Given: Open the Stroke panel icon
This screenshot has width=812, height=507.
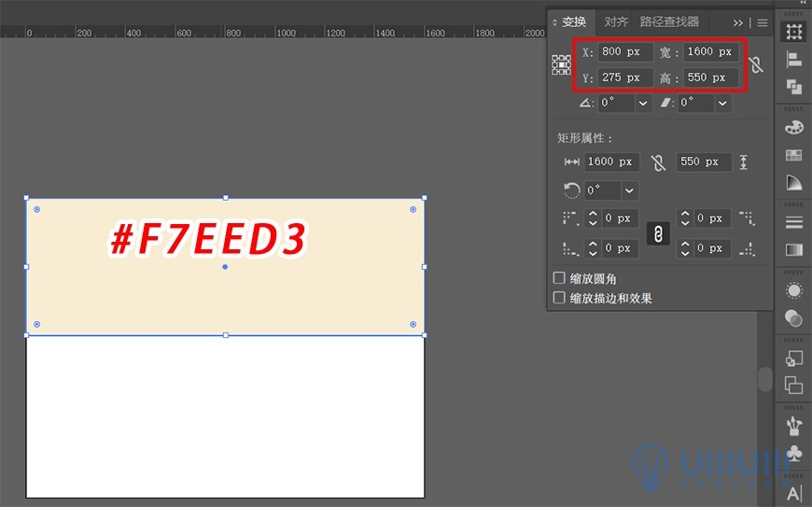Looking at the screenshot, I should click(x=793, y=222).
